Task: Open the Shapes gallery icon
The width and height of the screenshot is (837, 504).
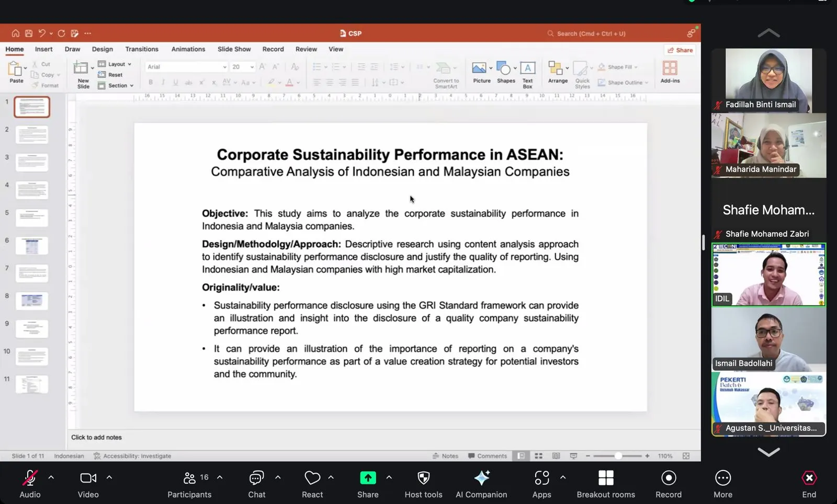Action: tap(503, 68)
